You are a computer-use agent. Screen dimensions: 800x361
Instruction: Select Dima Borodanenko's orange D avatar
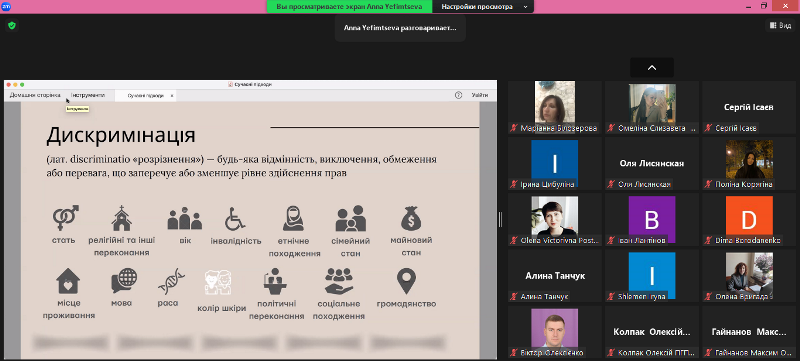(x=749, y=219)
